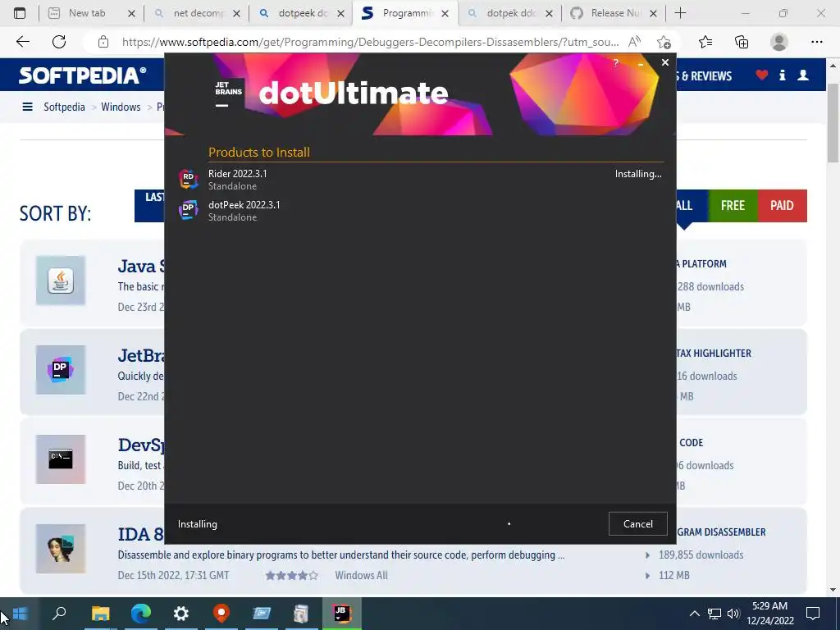The image size is (840, 630).
Task: Click 189,855 downloads text
Action: [x=701, y=555]
